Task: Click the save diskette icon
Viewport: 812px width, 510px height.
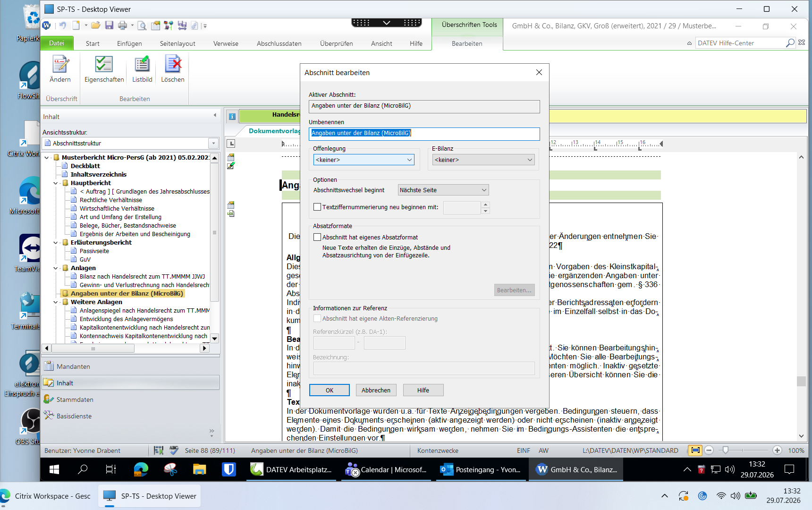Action: (x=109, y=25)
